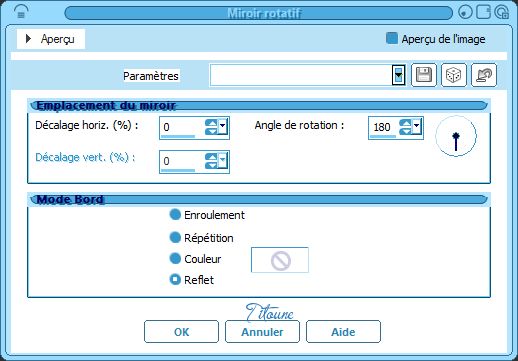Image resolution: width=518 pixels, height=361 pixels.
Task: Select the Répétition edge mode
Action: [x=175, y=237]
